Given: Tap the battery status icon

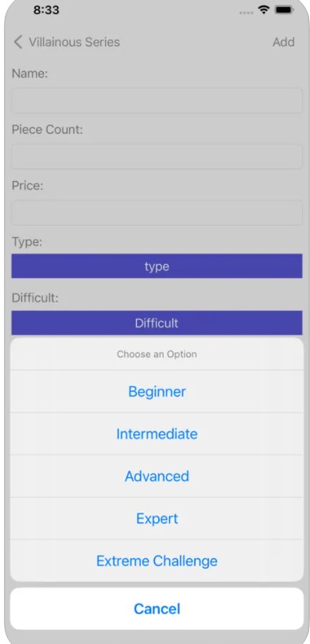Looking at the screenshot, I should (285, 10).
